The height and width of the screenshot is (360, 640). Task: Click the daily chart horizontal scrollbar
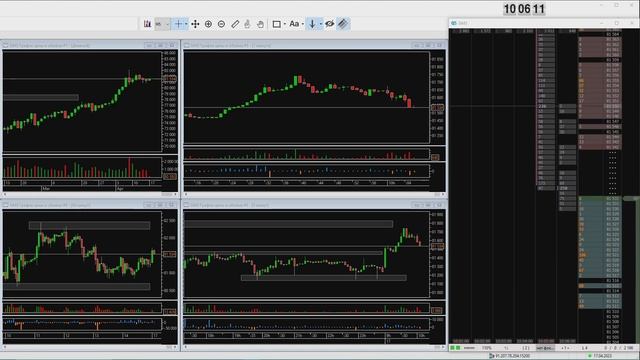coord(90,195)
